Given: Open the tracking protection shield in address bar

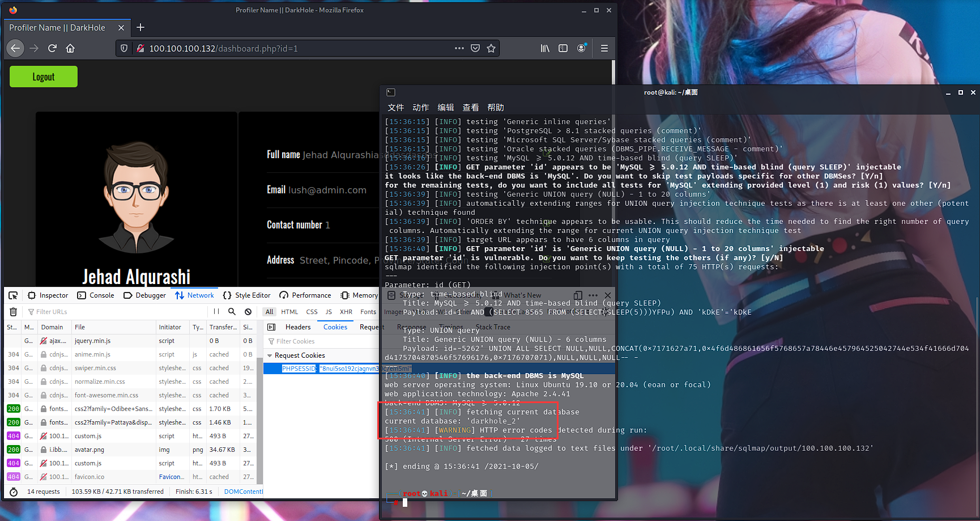Looking at the screenshot, I should point(124,48).
